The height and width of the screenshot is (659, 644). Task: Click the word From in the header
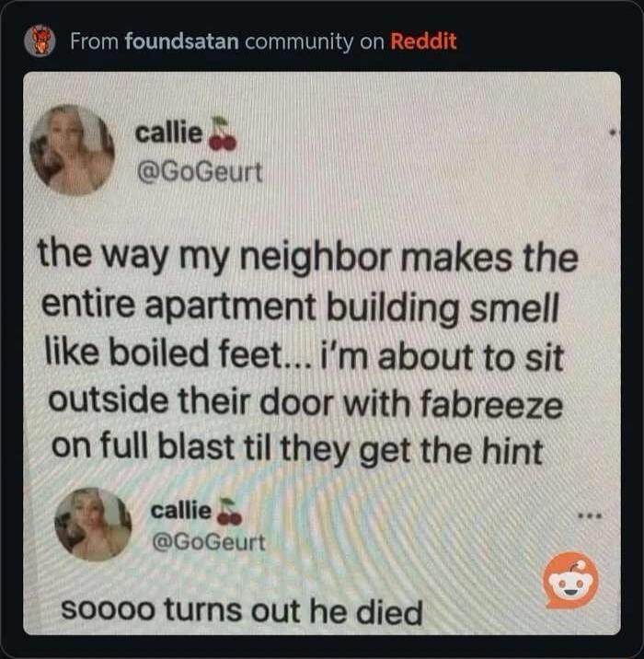(x=95, y=41)
